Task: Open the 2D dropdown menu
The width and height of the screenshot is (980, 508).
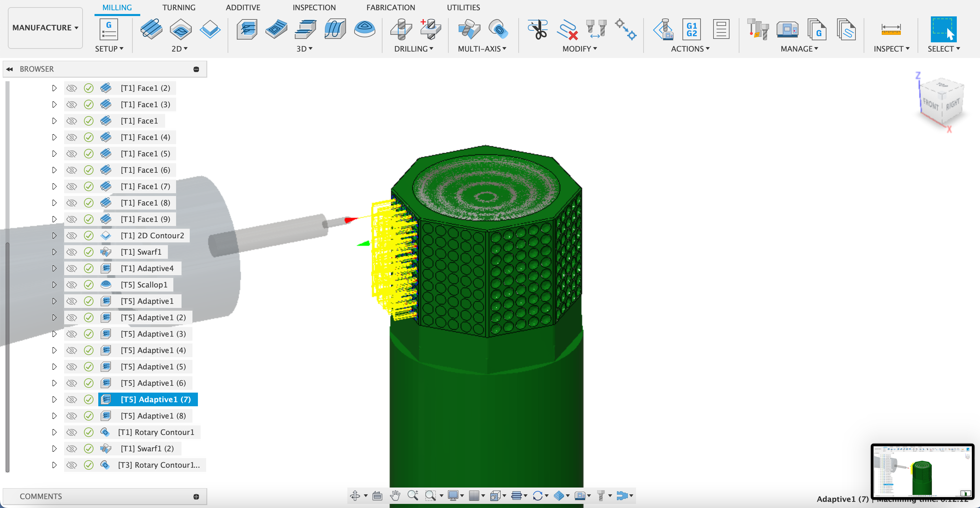Action: (x=179, y=49)
